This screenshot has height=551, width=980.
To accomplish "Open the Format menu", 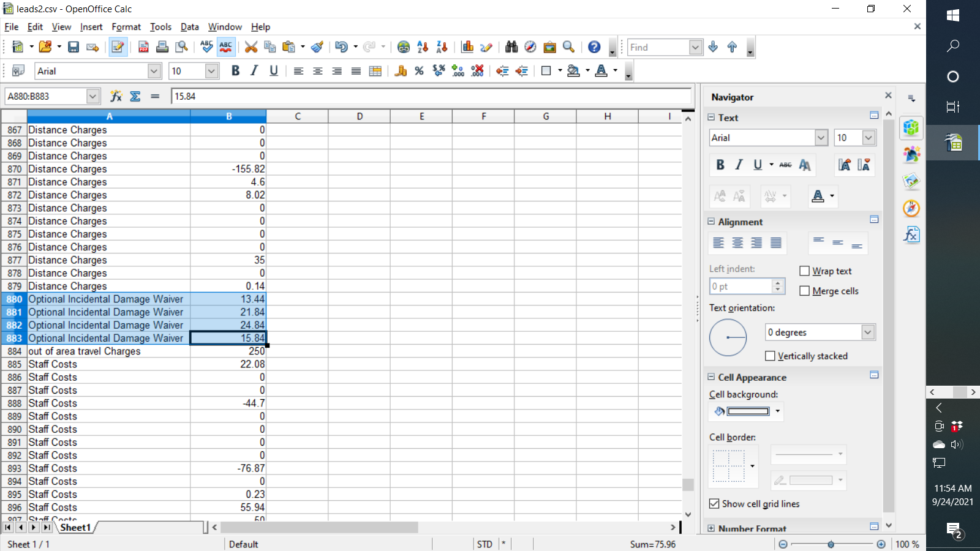I will point(126,27).
